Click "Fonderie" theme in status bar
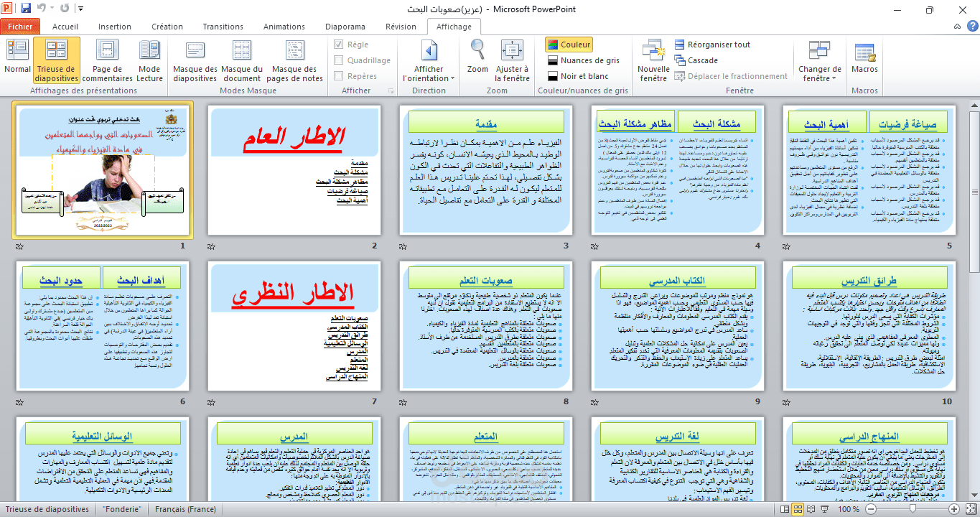This screenshot has height=517, width=980. tap(122, 509)
